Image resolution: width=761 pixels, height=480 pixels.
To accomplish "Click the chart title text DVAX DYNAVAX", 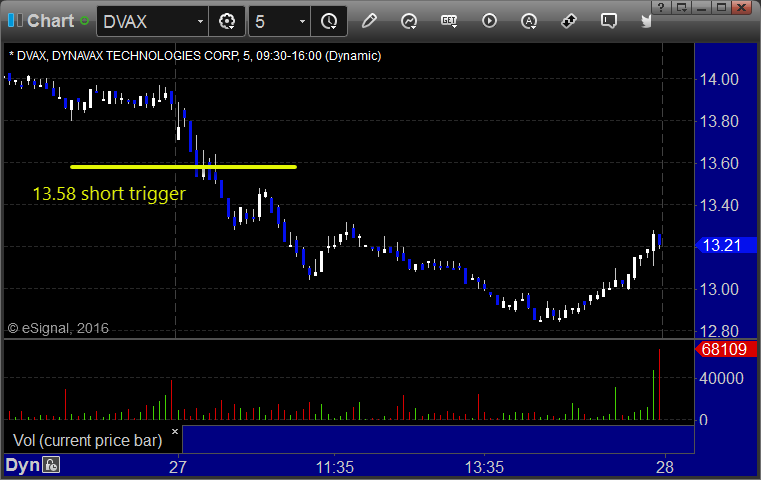I will 195,56.
